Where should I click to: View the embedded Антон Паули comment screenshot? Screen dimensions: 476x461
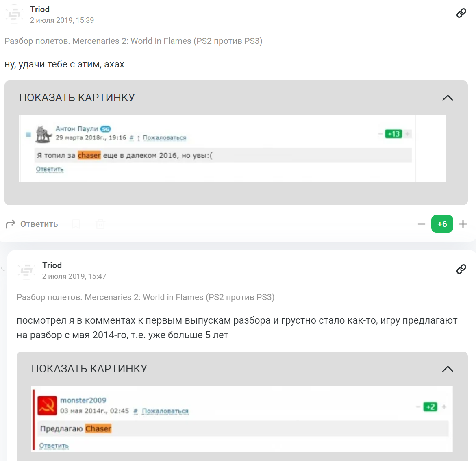pyautogui.click(x=233, y=148)
